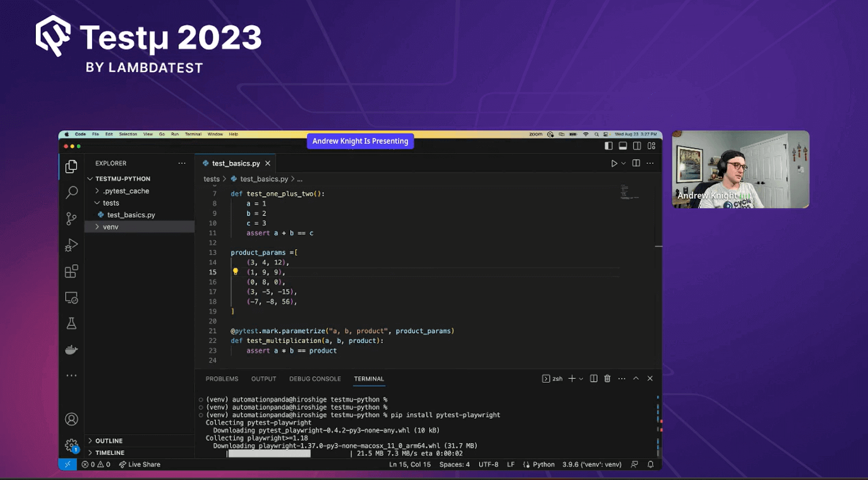868x480 pixels.
Task: Open Explorer Views and More Actions
Action: coord(182,163)
